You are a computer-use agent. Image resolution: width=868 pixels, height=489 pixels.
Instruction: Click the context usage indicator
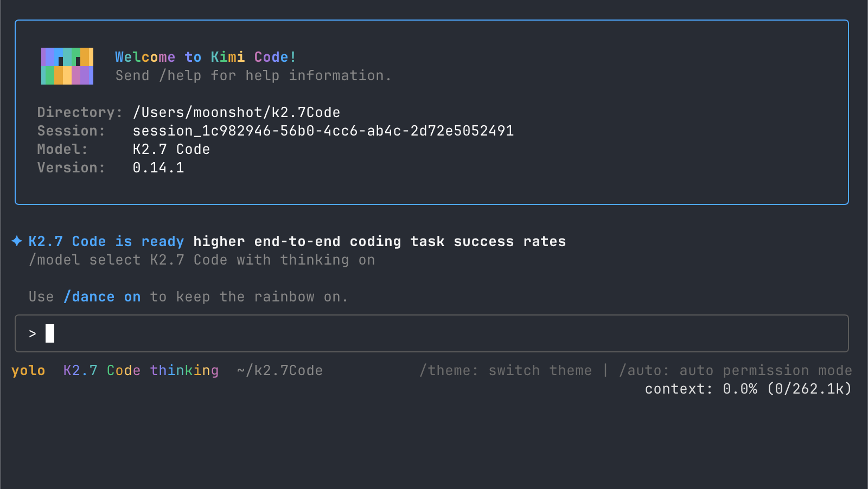749,389
